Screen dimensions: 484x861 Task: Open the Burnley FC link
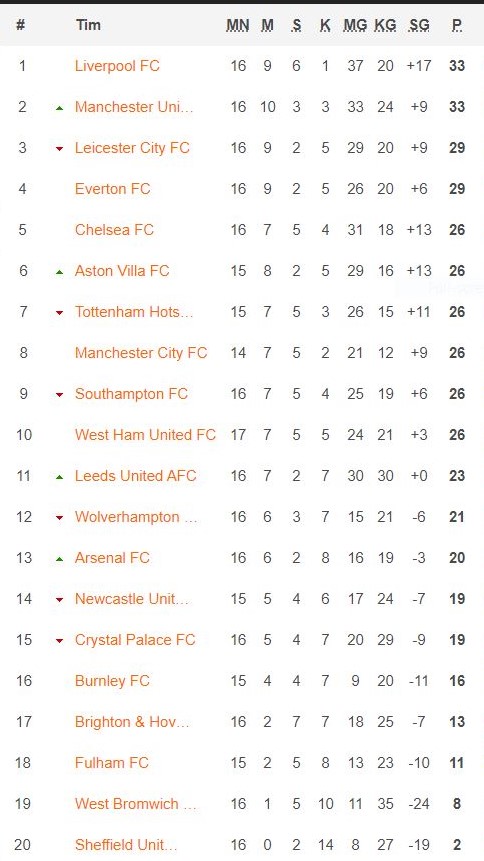(x=112, y=681)
